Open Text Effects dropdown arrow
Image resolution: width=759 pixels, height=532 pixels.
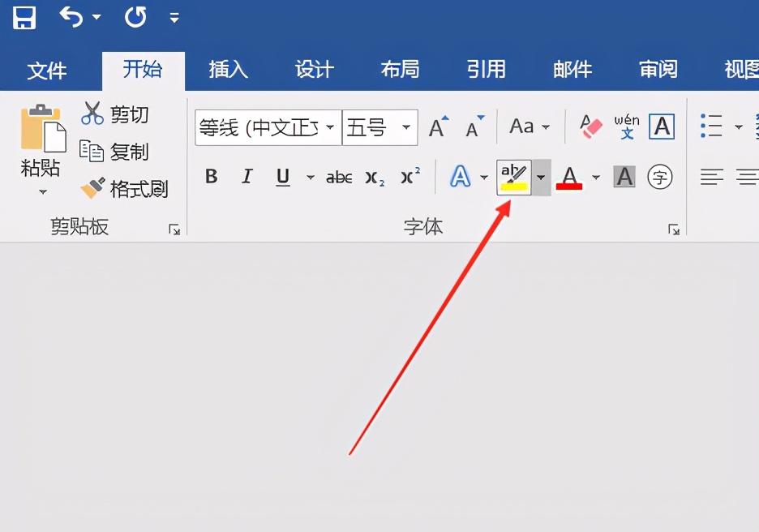point(483,178)
